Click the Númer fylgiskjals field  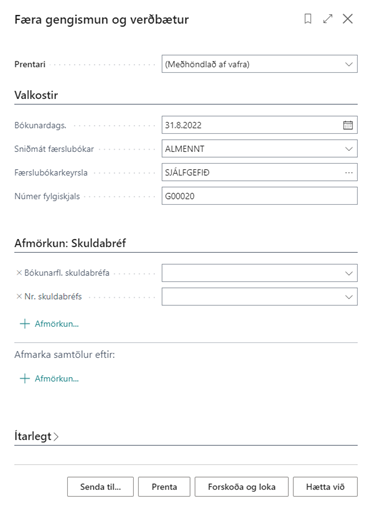pyautogui.click(x=259, y=196)
